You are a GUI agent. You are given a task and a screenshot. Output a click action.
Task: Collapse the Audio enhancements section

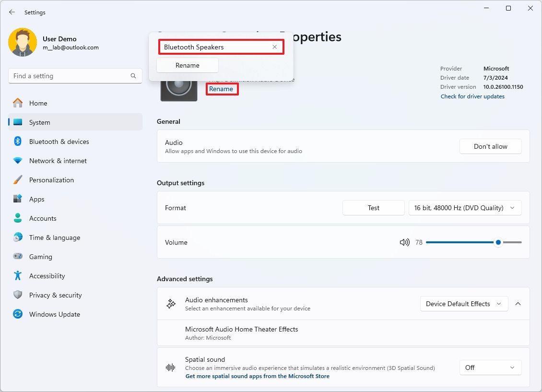tap(518, 304)
